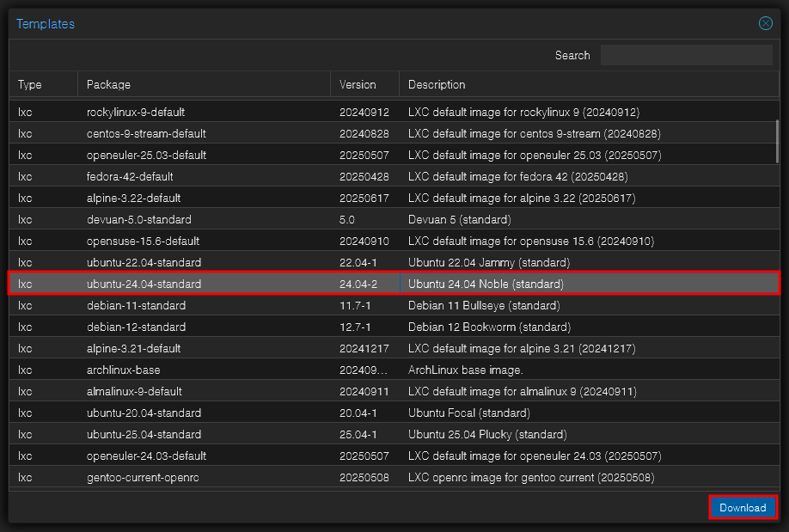Click 'Ubuntu 25.04 Plucky (standard)' description
This screenshot has width=789, height=532.
pos(487,434)
